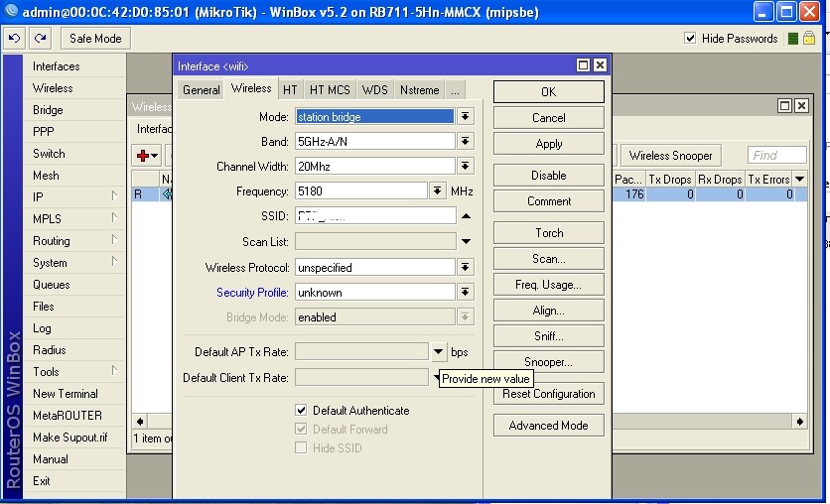Open the System submenu in sidebar
The height and width of the screenshot is (504, 830).
pos(74,262)
